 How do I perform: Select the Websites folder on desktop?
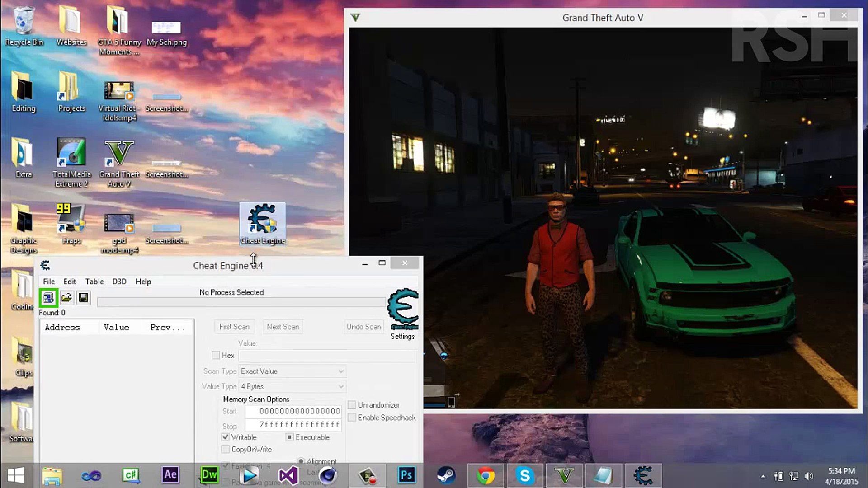(x=71, y=26)
